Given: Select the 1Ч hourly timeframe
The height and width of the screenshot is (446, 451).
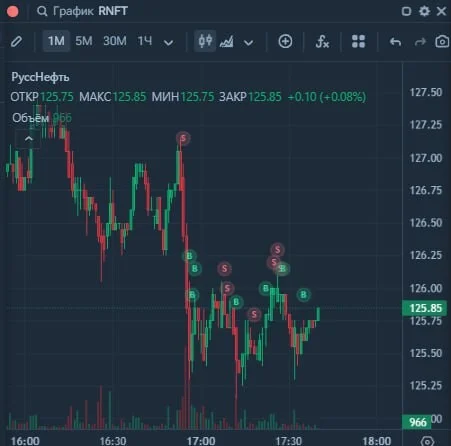Looking at the screenshot, I should (145, 41).
